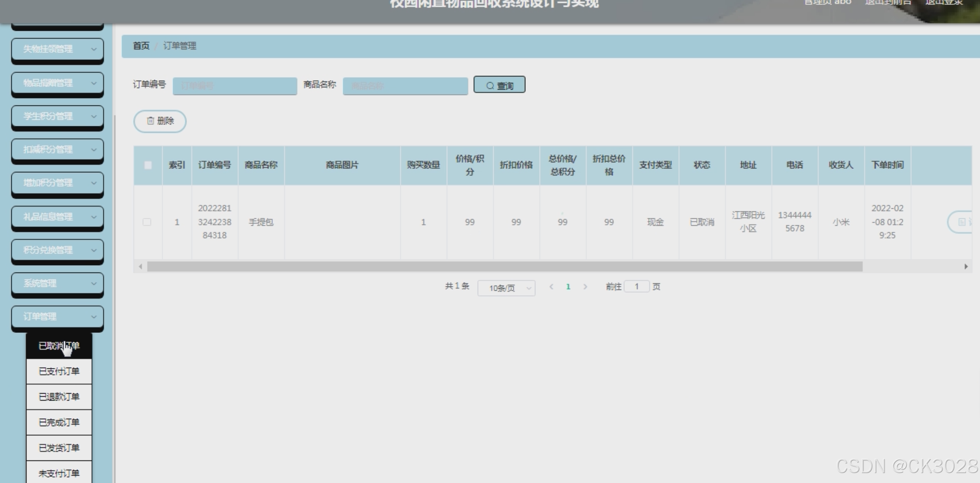Click the left arrow of the horizontal scrollbar
Viewport: 980px width, 483px height.
point(140,266)
